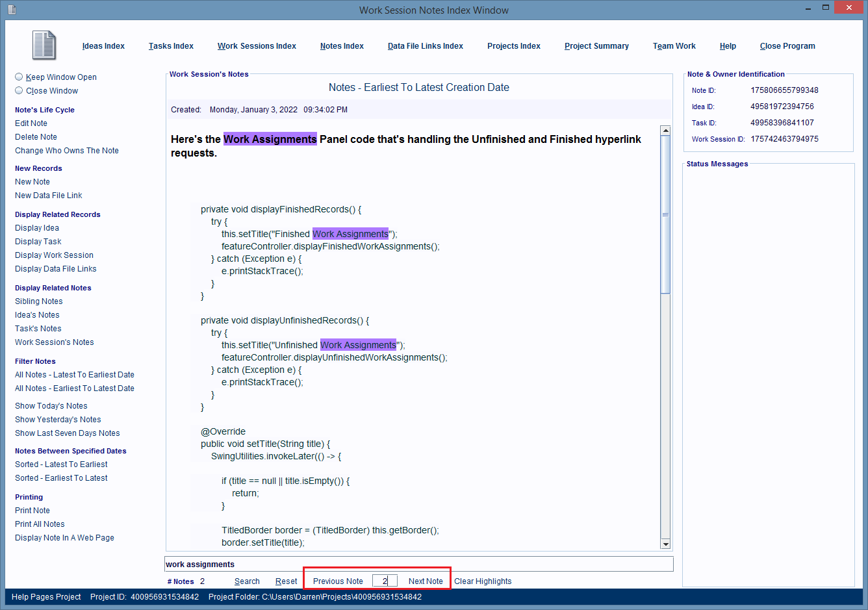Click New Data File Link

49,196
